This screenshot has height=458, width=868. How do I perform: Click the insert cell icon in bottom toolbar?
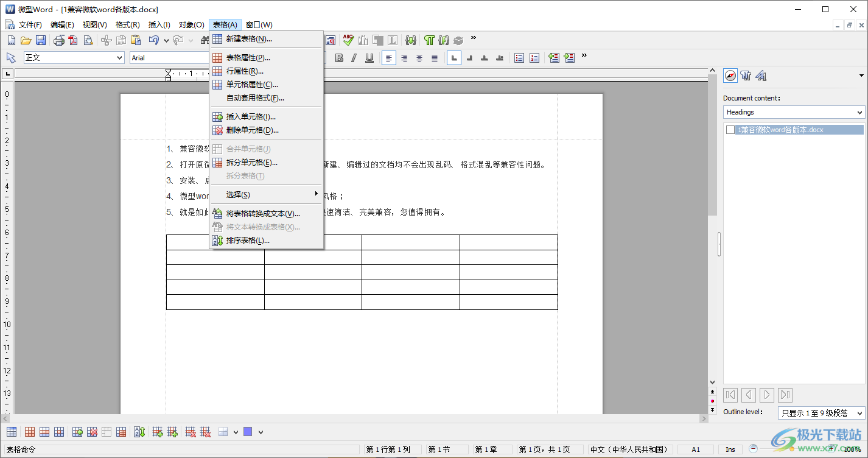pyautogui.click(x=77, y=432)
